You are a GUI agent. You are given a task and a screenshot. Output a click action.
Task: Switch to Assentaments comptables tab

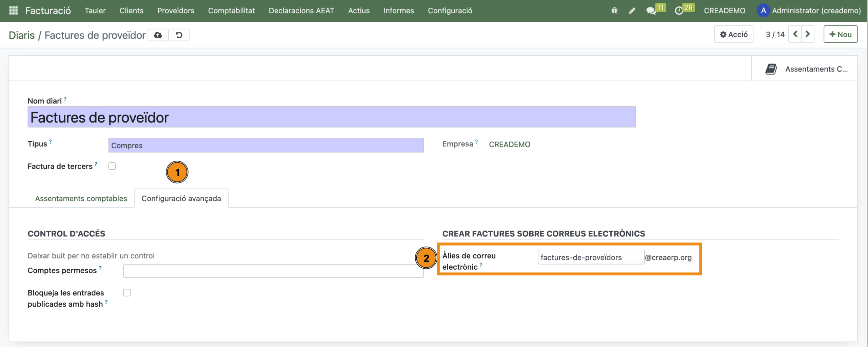(81, 198)
